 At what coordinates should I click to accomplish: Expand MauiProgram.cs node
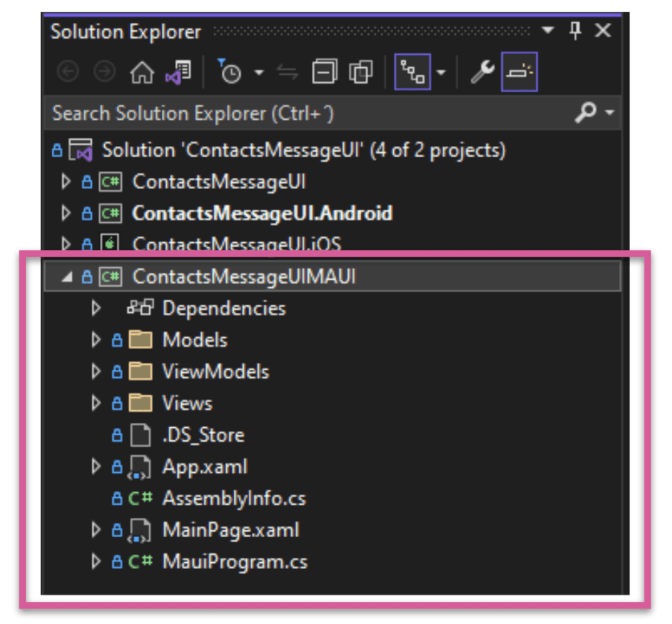[96, 561]
